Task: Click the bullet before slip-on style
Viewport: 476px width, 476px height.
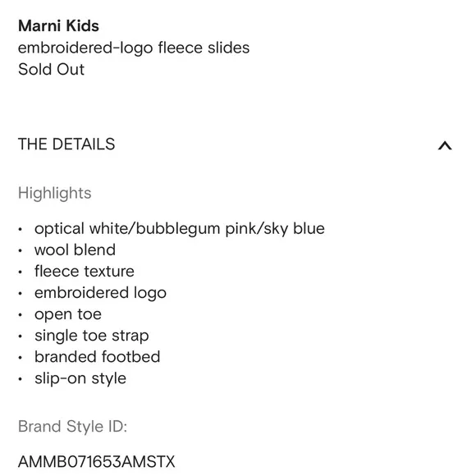Action: point(21,379)
